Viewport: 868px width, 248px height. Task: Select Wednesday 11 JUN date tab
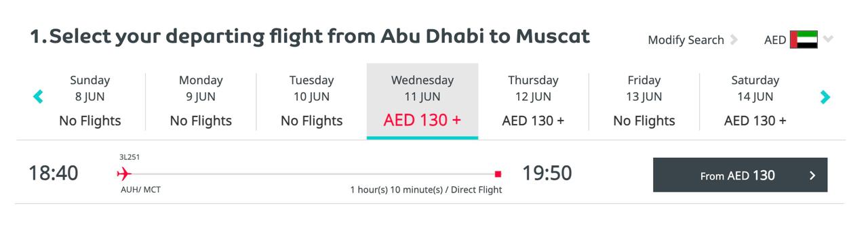tap(422, 101)
